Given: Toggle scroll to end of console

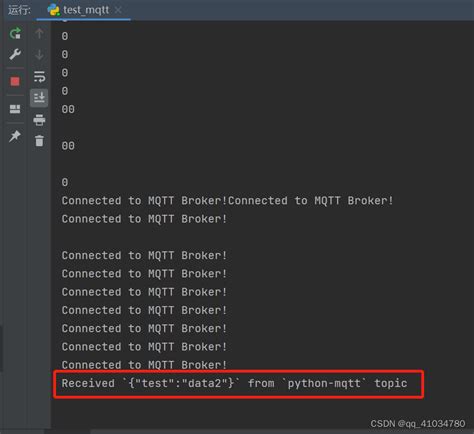Looking at the screenshot, I should (x=39, y=98).
